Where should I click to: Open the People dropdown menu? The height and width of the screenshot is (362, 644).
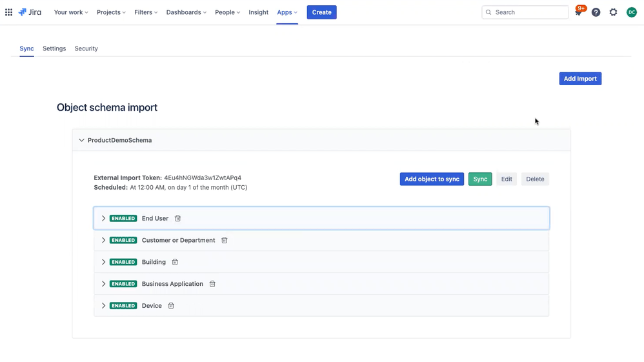pos(228,12)
